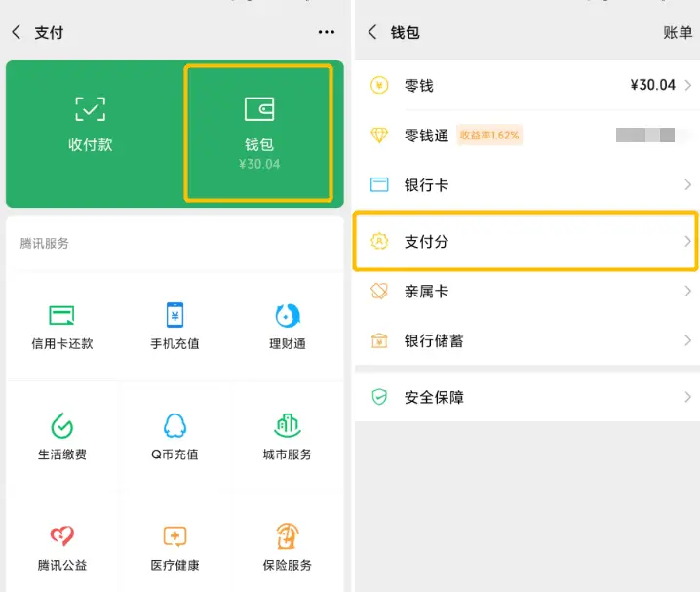This screenshot has height=592, width=700.
Task: Open the 理财通 icon
Action: 288,315
